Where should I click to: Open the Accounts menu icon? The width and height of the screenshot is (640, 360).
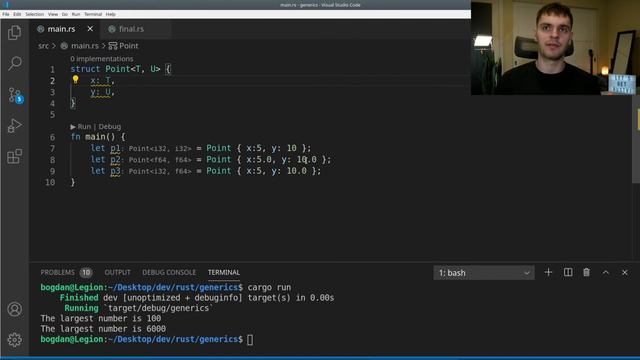click(14, 309)
